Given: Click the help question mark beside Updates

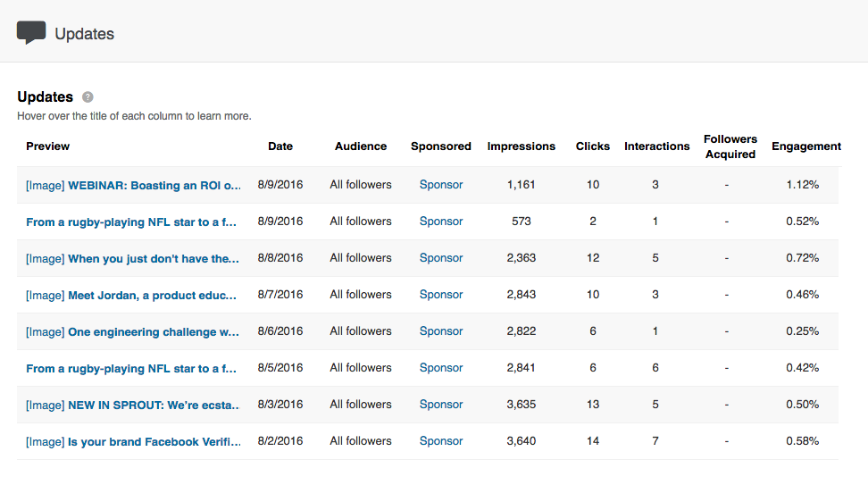Looking at the screenshot, I should click(88, 97).
